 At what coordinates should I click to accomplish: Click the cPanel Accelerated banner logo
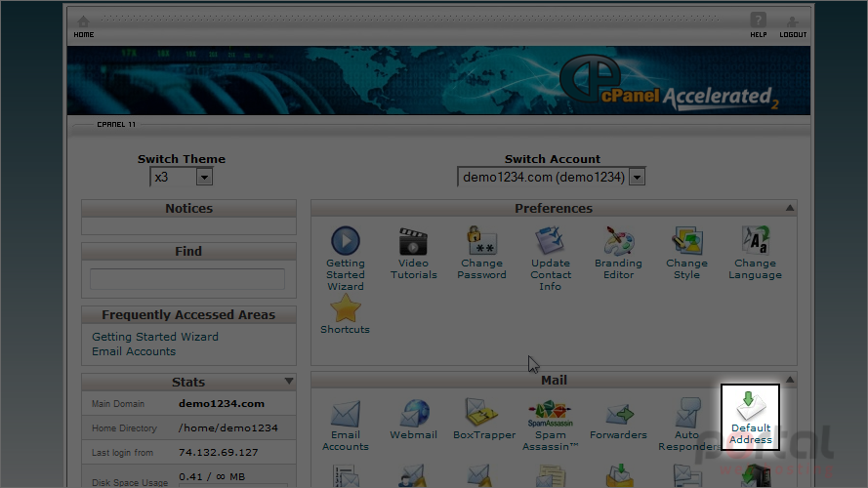[669, 84]
